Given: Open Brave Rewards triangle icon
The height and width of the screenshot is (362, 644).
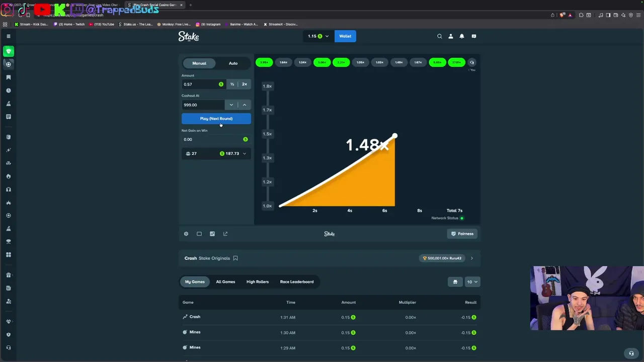Looking at the screenshot, I should [x=570, y=15].
